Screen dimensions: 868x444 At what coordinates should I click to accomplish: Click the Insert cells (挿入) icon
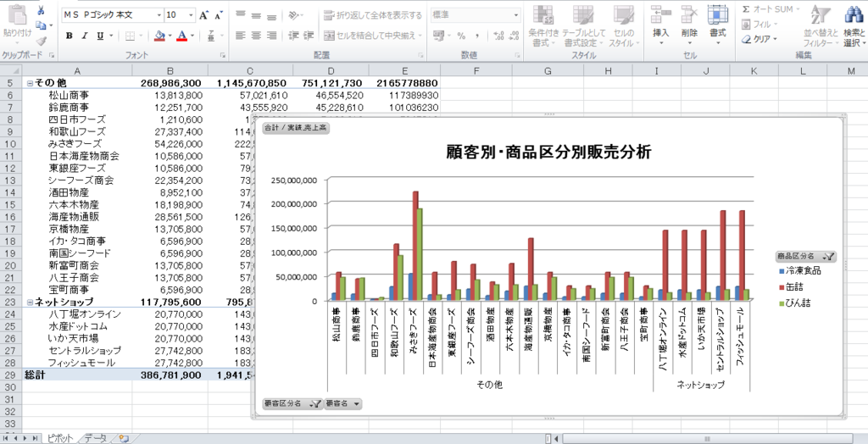(x=661, y=15)
